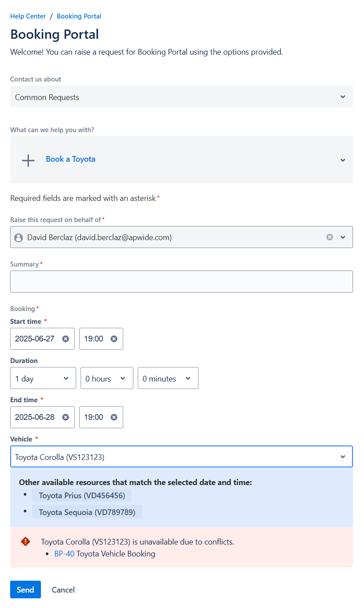The height and width of the screenshot is (608, 364).
Task: Open the 0 hours duration dropdown
Action: coord(107,378)
